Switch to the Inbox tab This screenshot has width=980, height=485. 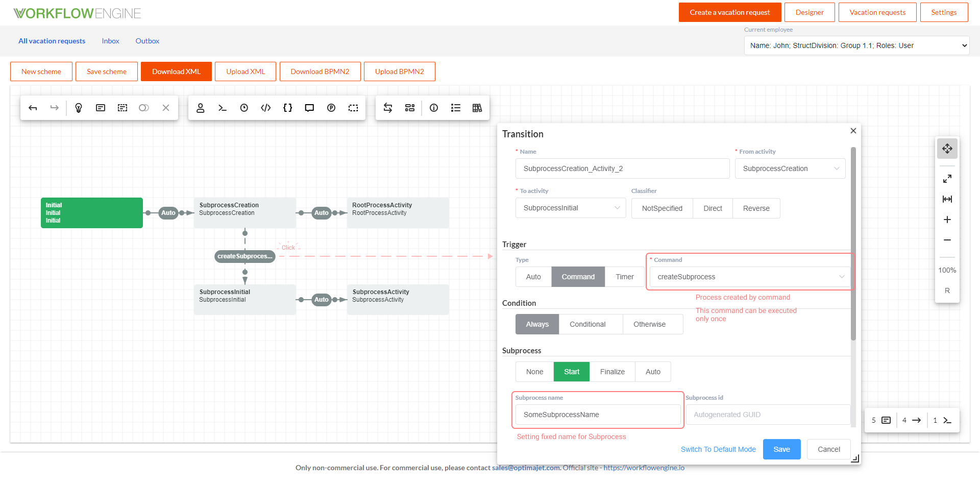pyautogui.click(x=110, y=41)
